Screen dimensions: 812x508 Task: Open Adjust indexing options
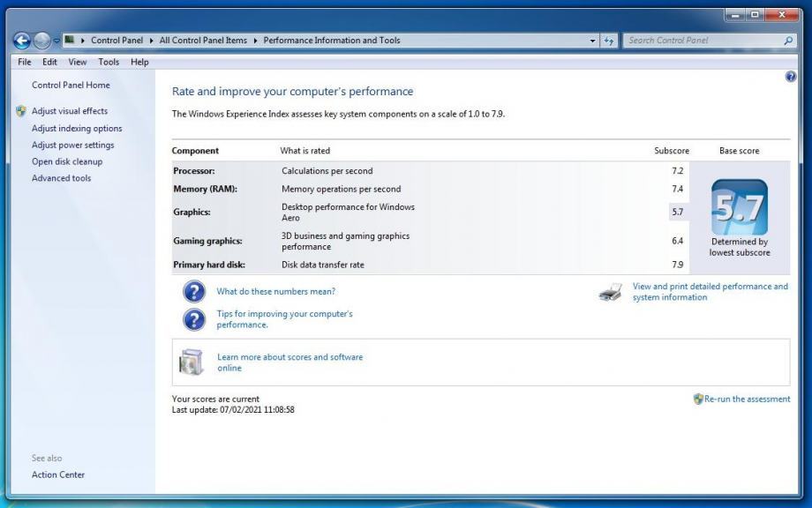pos(77,128)
